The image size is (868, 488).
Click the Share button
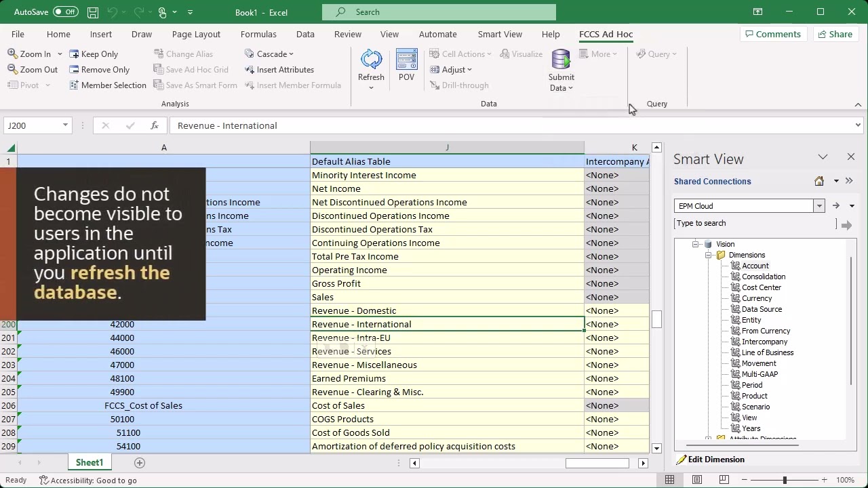coord(835,34)
